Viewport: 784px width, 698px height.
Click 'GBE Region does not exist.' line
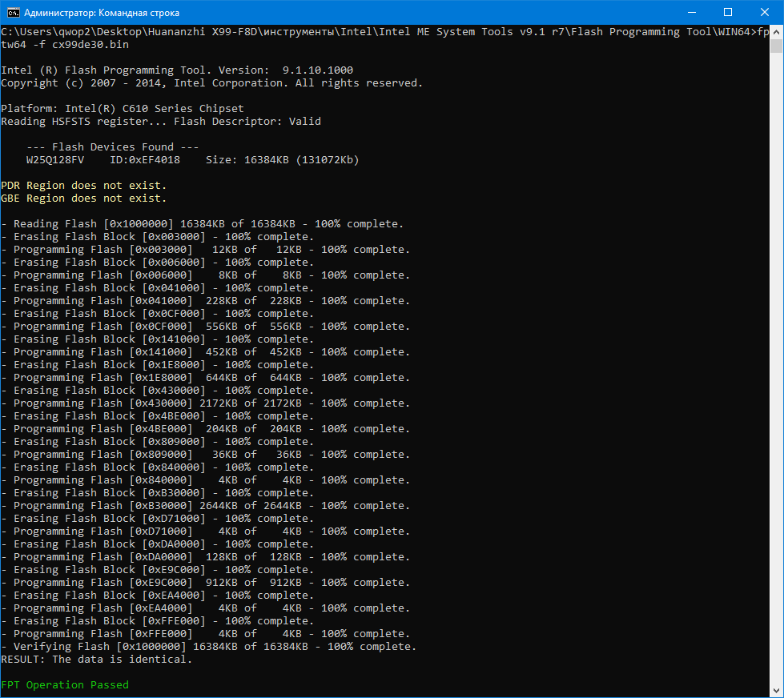83,199
